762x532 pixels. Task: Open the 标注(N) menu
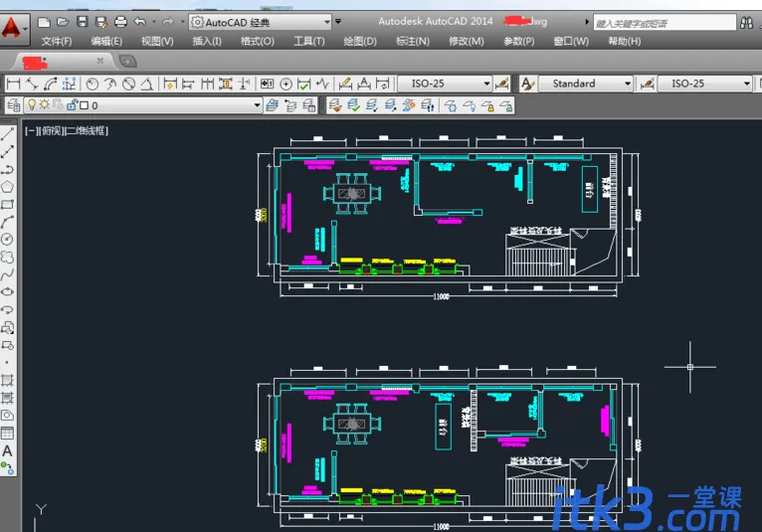[413, 42]
